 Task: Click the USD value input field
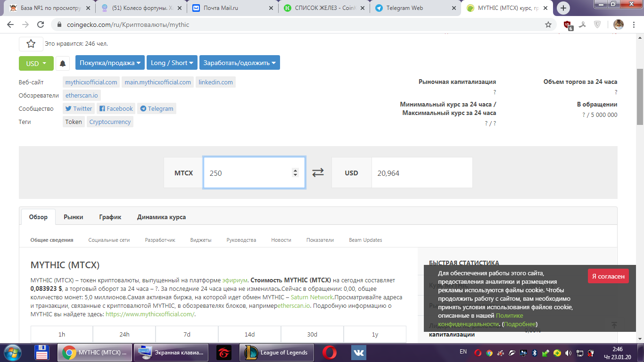point(422,173)
